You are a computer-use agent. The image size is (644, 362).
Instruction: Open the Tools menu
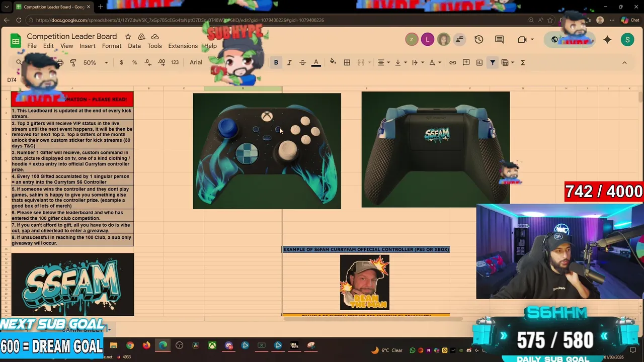click(154, 46)
